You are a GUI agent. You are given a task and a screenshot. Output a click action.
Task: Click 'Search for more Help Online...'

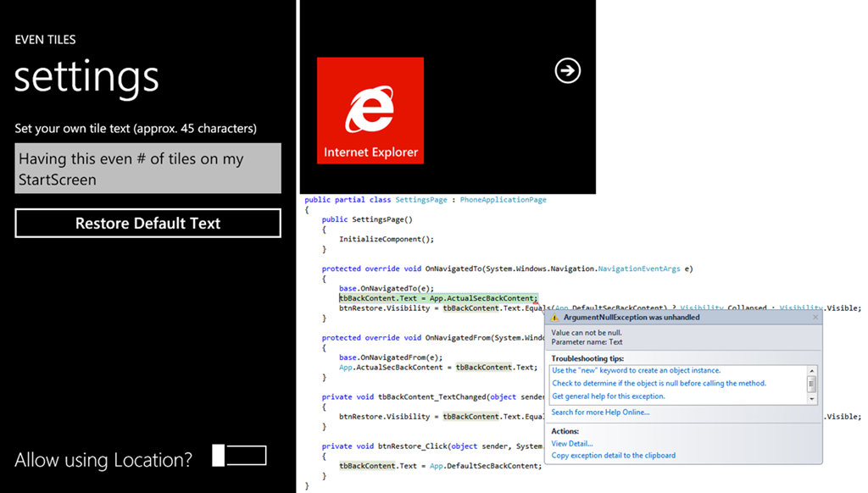click(x=600, y=413)
